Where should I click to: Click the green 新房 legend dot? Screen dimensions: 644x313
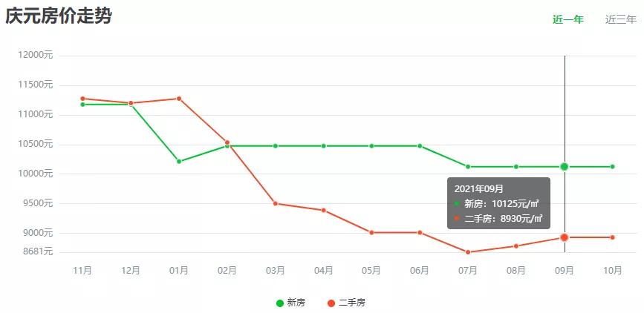[280, 303]
